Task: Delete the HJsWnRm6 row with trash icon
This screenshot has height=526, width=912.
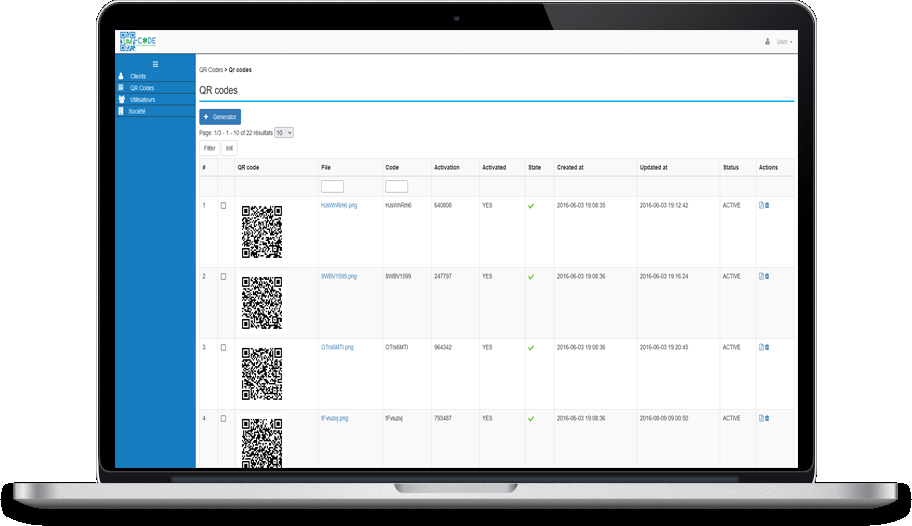Action: tap(767, 205)
